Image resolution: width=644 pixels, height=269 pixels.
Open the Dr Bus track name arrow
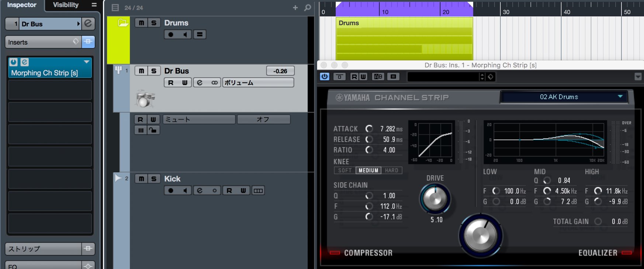click(x=78, y=24)
